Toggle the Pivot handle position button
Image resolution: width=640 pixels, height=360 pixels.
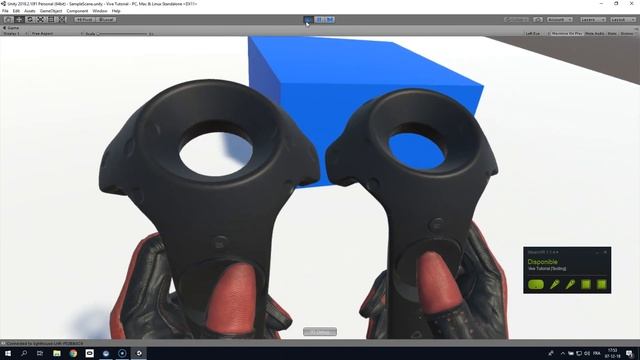click(x=84, y=20)
